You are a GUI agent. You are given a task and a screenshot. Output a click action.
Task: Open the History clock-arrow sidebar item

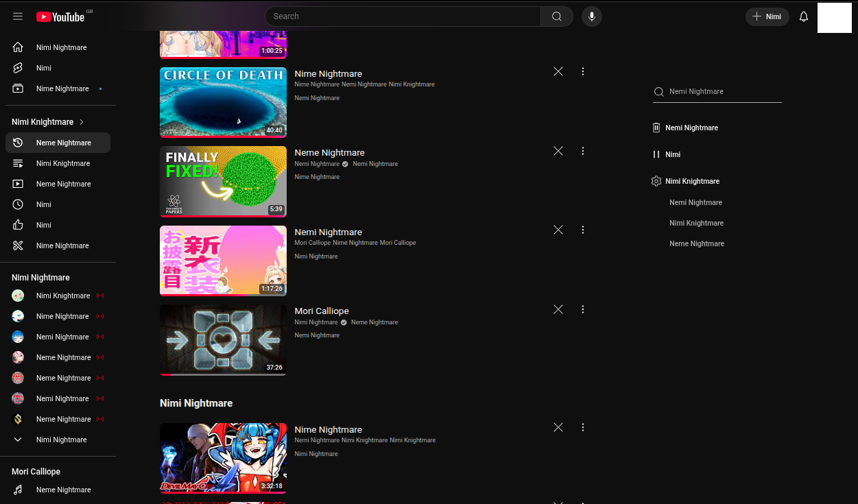pyautogui.click(x=58, y=143)
